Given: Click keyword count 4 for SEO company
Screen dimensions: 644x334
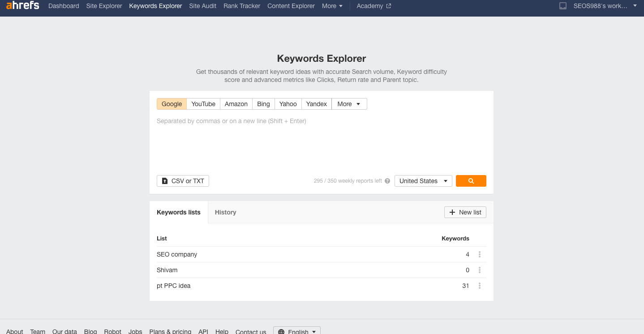Looking at the screenshot, I should [x=468, y=254].
